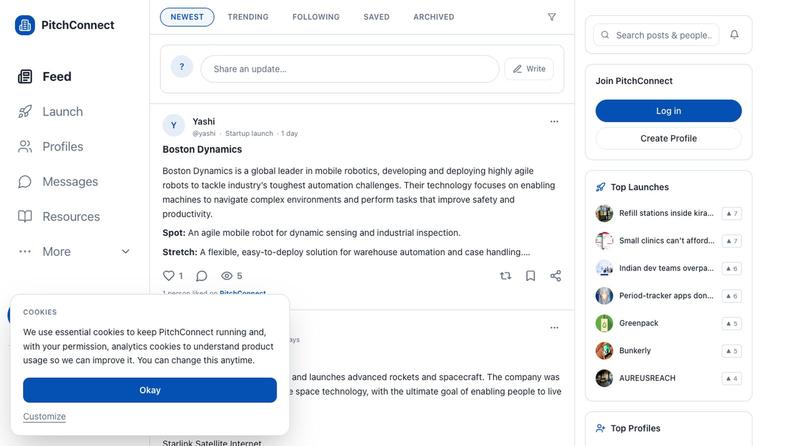Open Resources in the sidebar
800x446 pixels.
tap(59, 217)
